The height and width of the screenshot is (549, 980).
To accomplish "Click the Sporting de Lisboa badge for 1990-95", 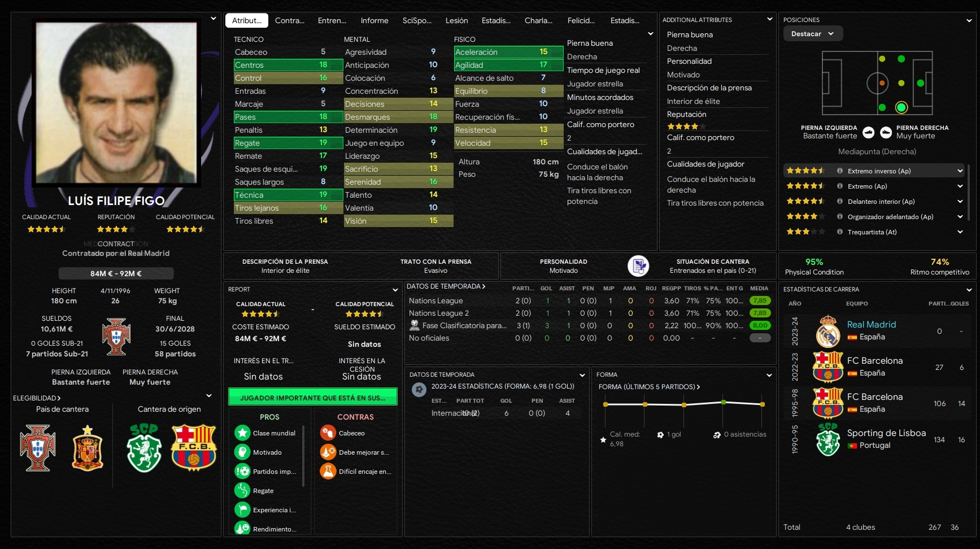I will point(828,439).
